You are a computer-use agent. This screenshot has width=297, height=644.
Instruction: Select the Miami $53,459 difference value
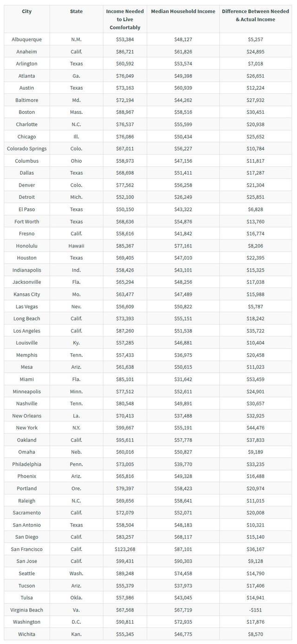tap(256, 379)
